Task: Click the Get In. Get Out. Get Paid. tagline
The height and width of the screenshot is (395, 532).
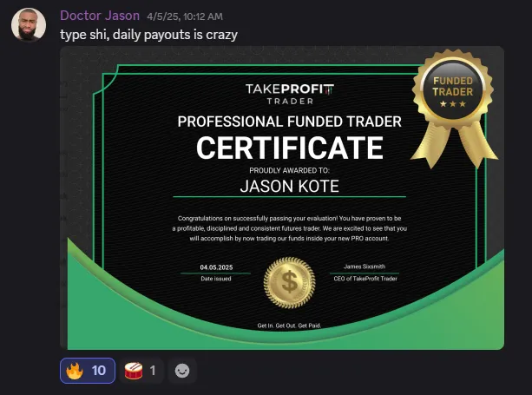Action: (x=289, y=326)
